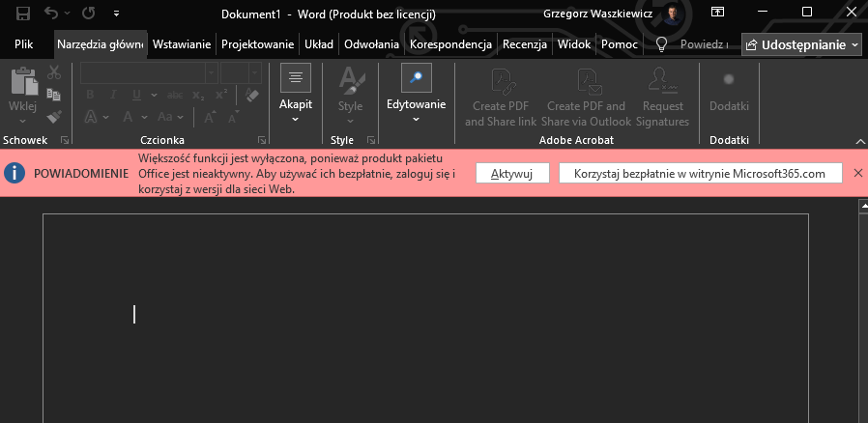
Task: Toggle Bold formatting button
Action: 90,95
